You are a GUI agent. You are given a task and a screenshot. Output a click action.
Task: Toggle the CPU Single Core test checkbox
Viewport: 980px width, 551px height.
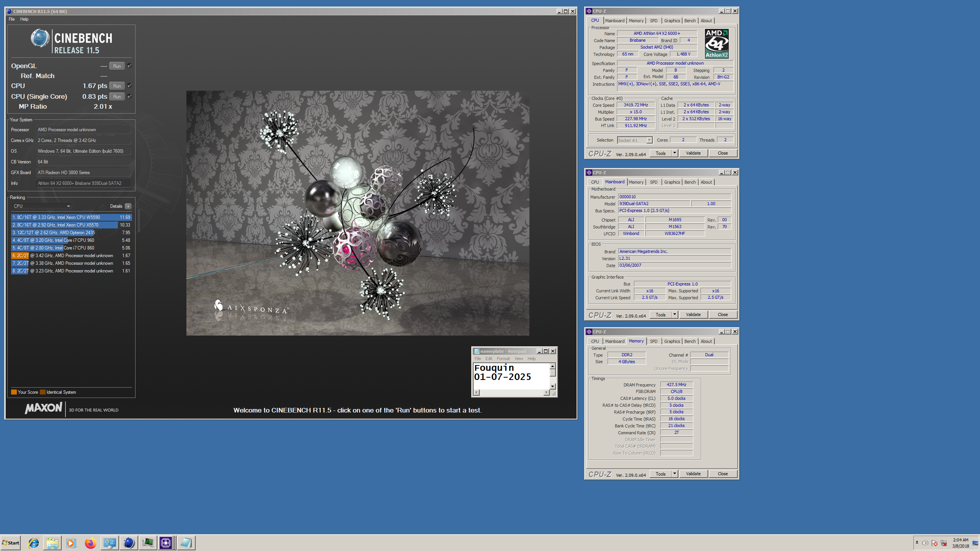pyautogui.click(x=129, y=96)
